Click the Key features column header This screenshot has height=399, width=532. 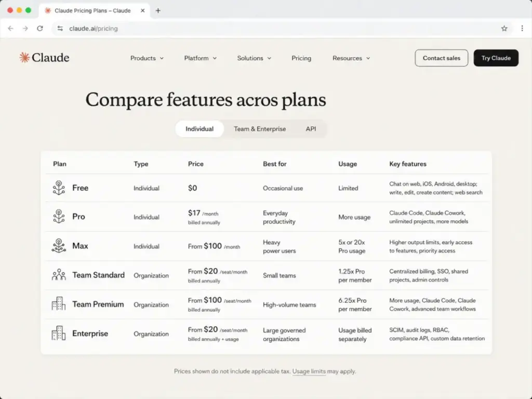[408, 164]
